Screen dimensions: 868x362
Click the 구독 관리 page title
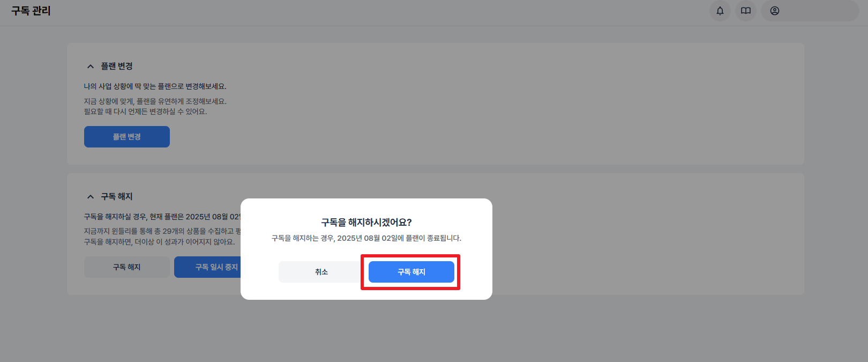31,11
